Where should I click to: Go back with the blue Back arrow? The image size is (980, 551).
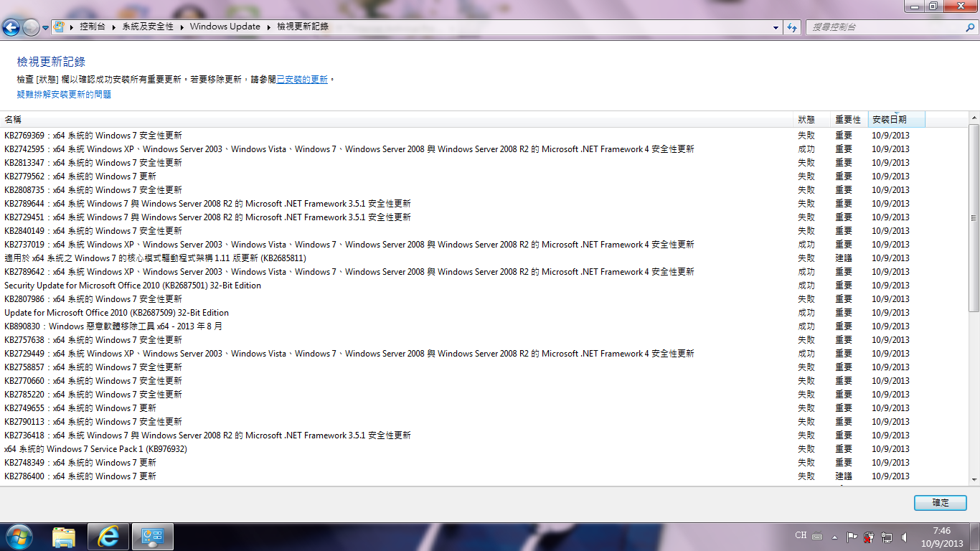(11, 27)
